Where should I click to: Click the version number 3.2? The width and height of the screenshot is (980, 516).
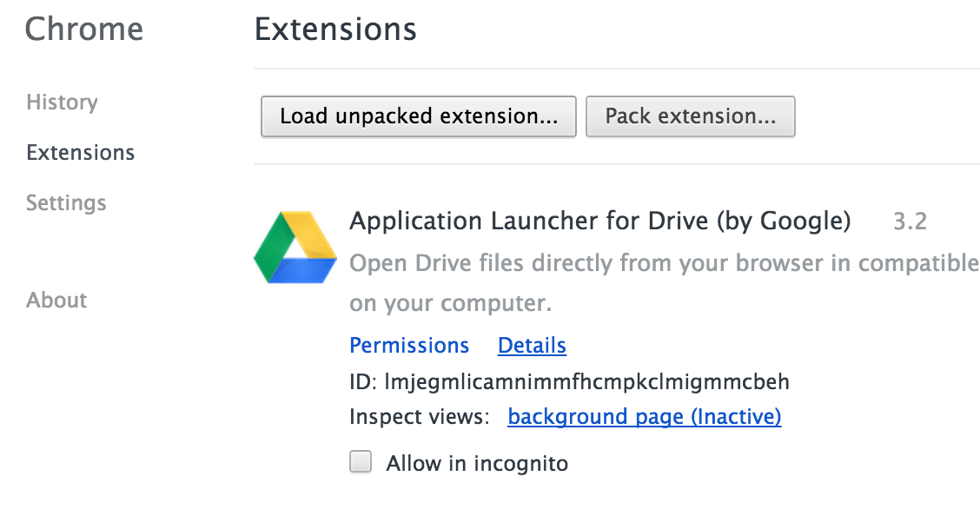click(x=910, y=222)
